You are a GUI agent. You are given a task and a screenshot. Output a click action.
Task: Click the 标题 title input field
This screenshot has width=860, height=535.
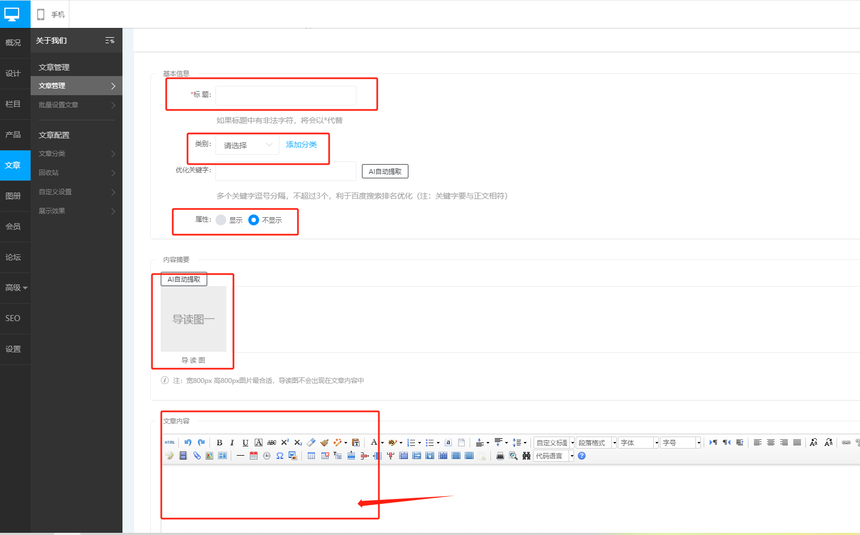pos(286,95)
